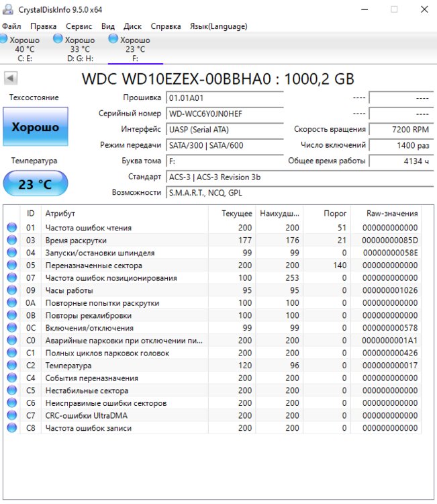Switch to the F: drive tab
The height and width of the screenshot is (504, 437).
pos(135,49)
